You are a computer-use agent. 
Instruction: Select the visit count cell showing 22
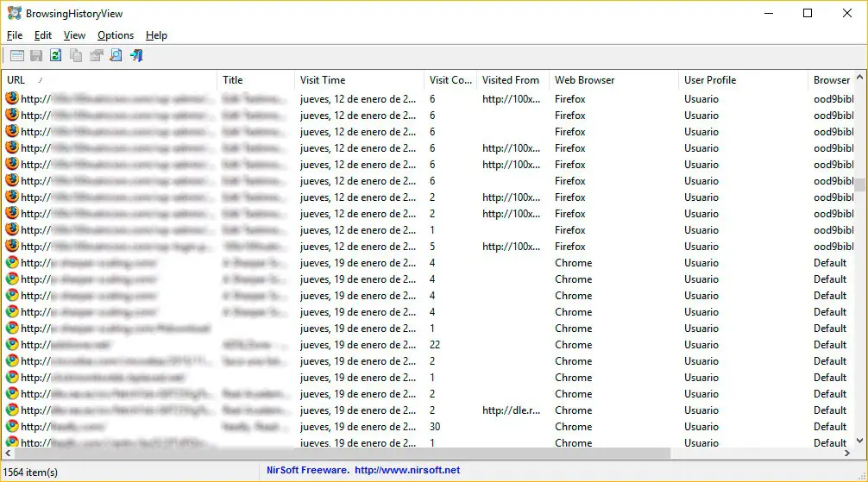click(435, 344)
